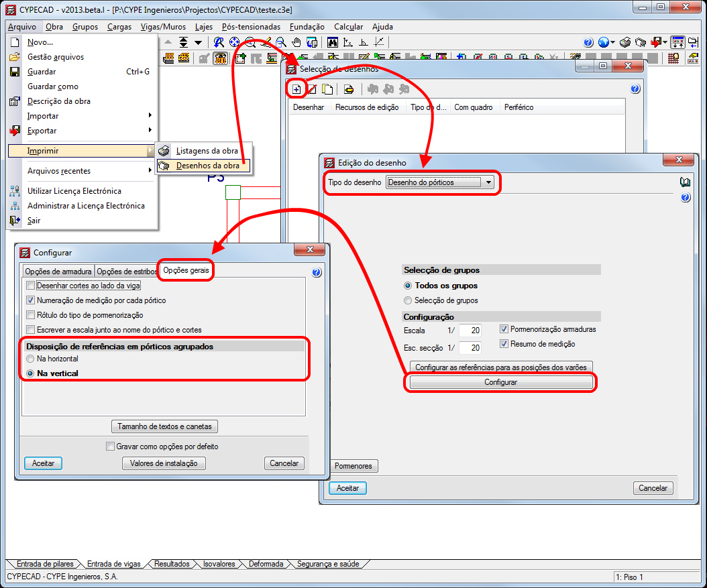Click the X-Y coordinate axes icon
The height and width of the screenshot is (588, 707).
[x=348, y=42]
